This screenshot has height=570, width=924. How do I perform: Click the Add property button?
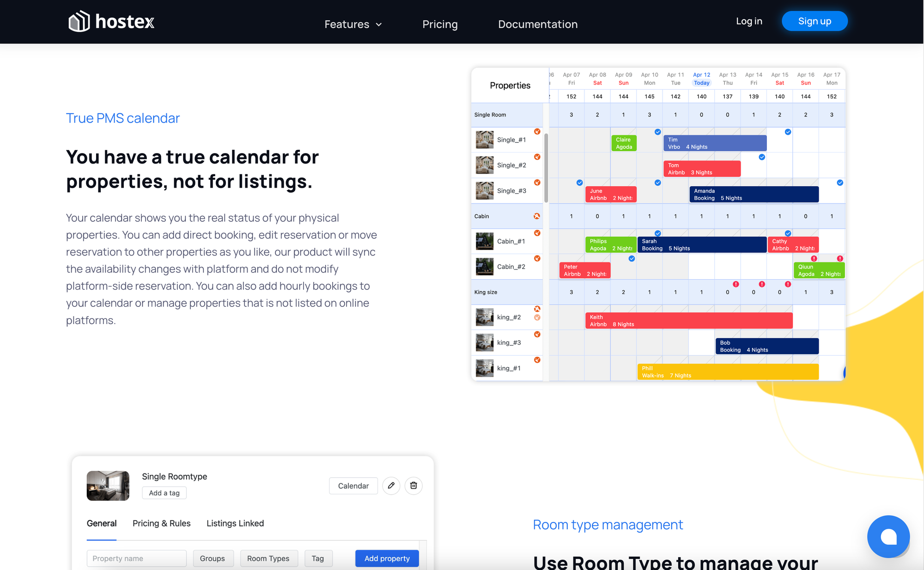coord(387,558)
